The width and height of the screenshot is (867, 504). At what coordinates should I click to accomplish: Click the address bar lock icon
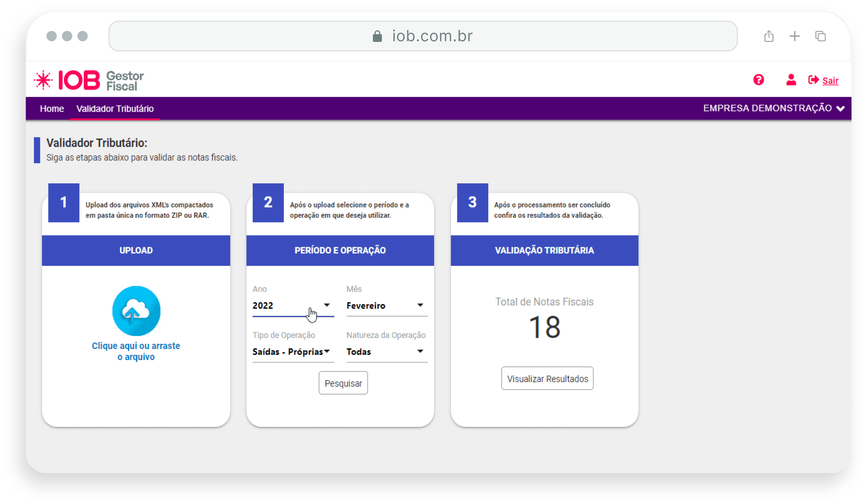pyautogui.click(x=377, y=36)
